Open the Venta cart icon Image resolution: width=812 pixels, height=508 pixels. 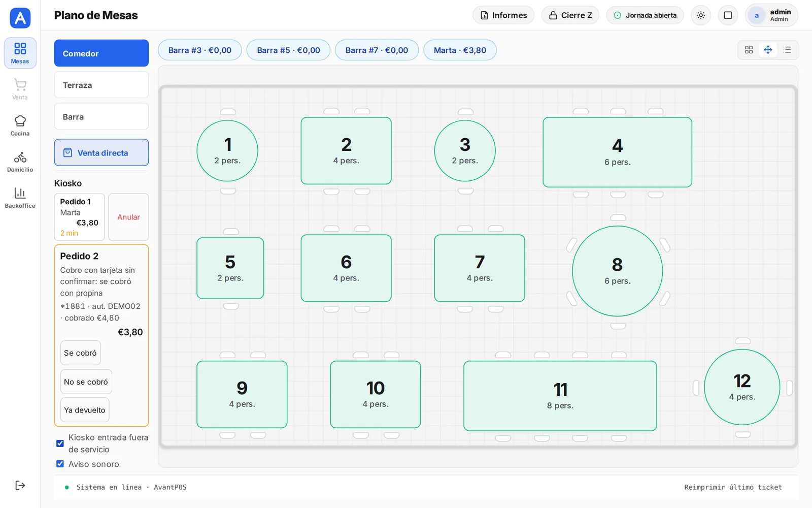(20, 89)
